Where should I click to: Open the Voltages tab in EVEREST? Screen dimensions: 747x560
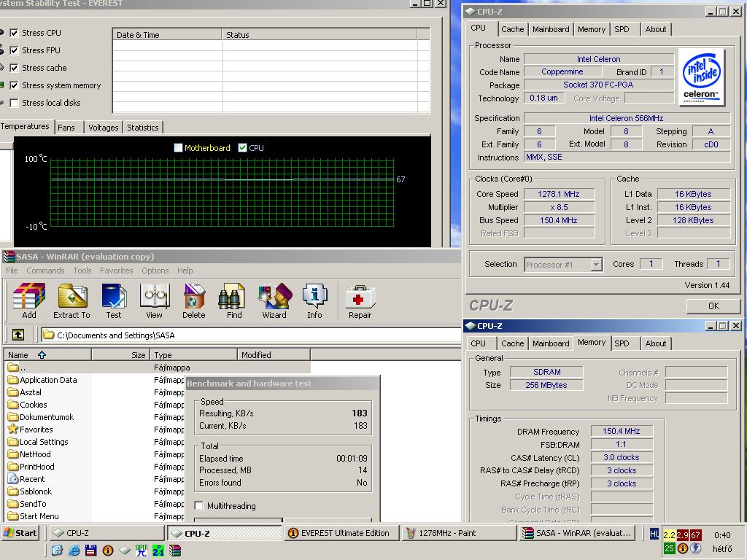coord(104,127)
